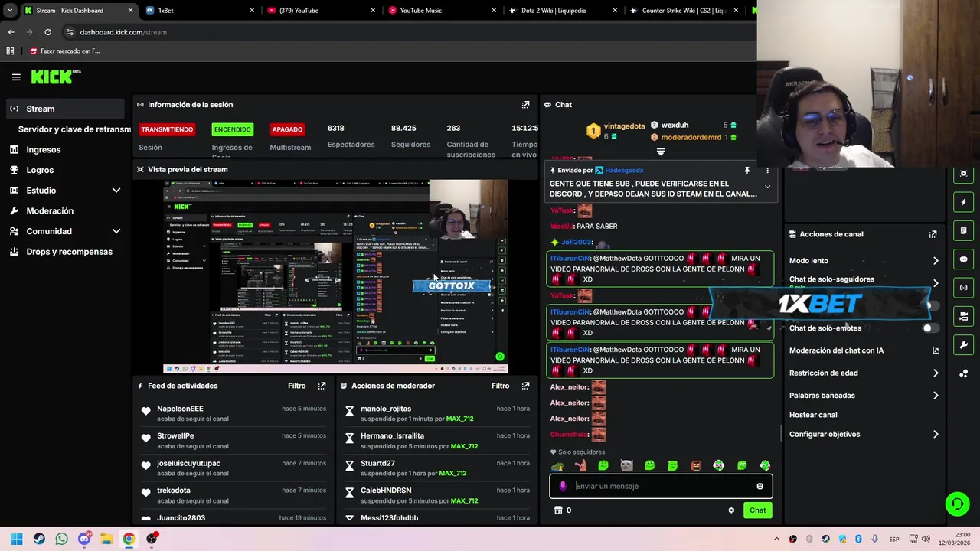Select Stream in the sidebar

point(65,109)
